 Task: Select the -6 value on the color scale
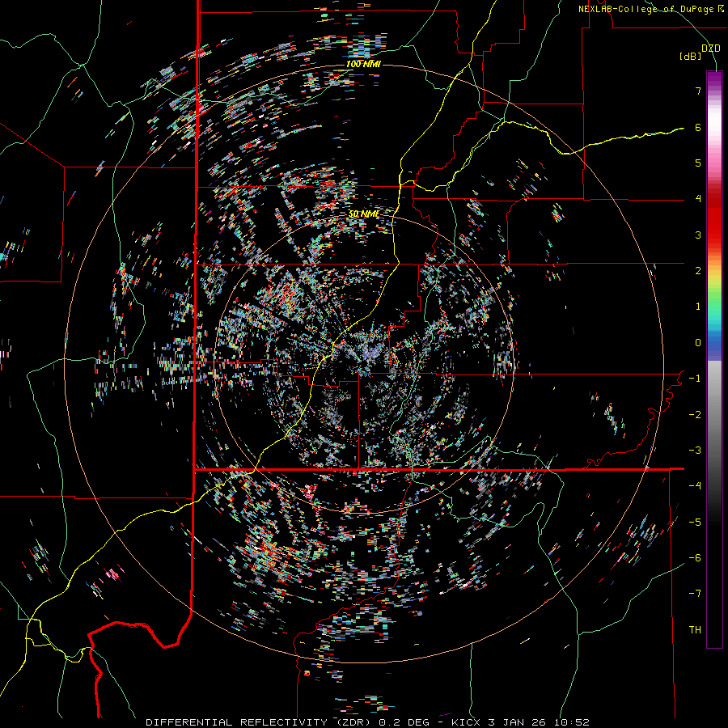695,558
